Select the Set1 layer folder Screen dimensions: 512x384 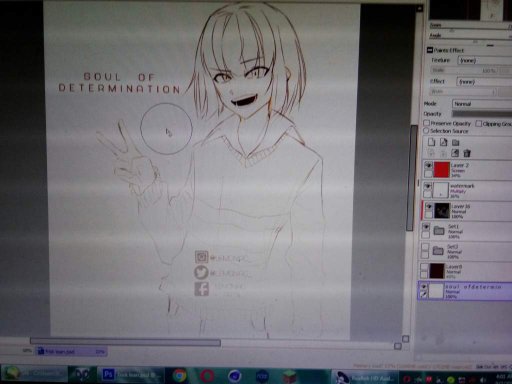[x=466, y=231]
